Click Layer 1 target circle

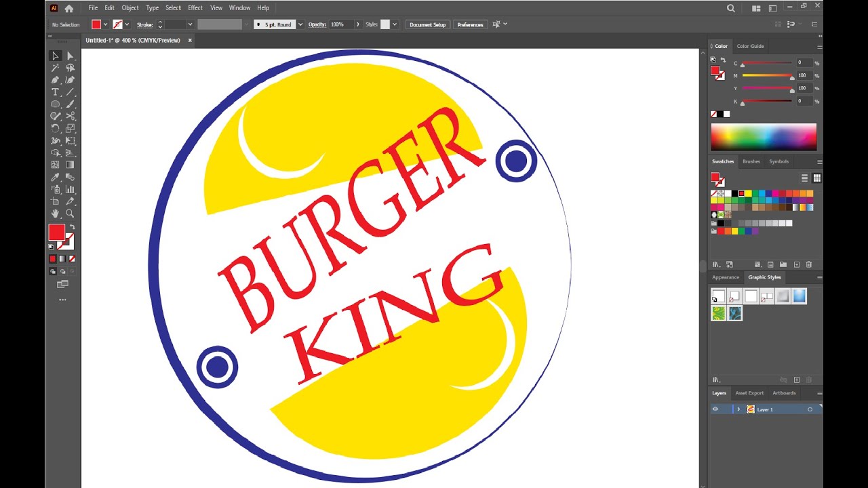810,409
